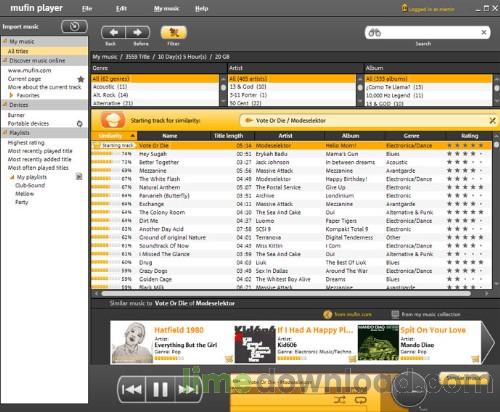The image size is (500, 412).
Task: Toggle repeat playback mode
Action: click(x=361, y=399)
